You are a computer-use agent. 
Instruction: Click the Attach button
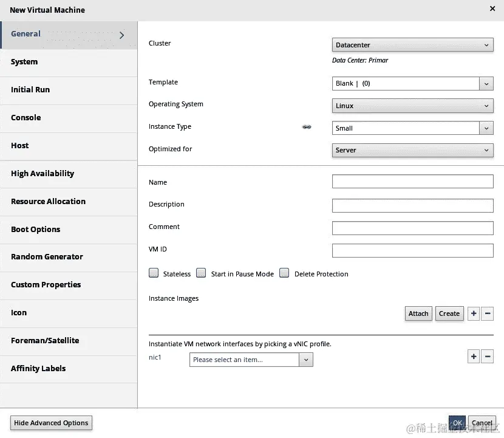click(x=418, y=313)
